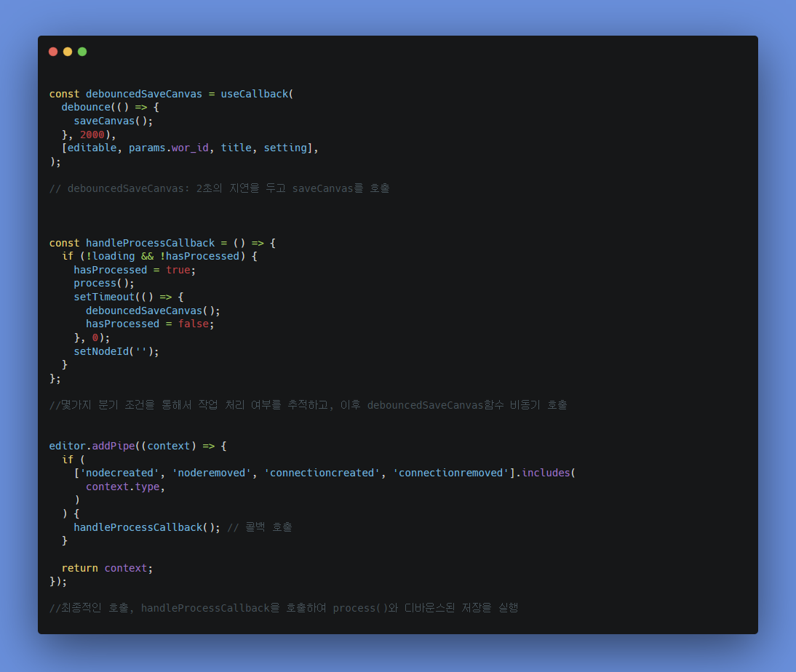Click the red close dot in window header
Screen dimensions: 796x672
coord(53,52)
